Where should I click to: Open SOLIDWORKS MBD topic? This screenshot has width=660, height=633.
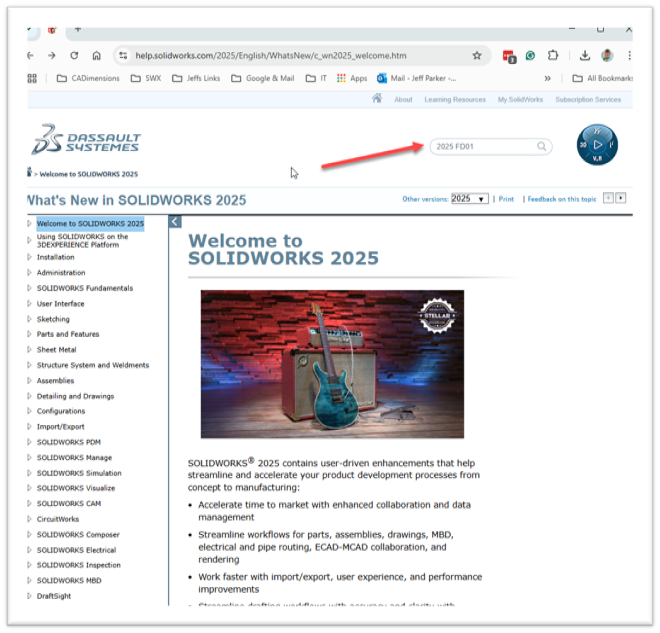coord(69,580)
